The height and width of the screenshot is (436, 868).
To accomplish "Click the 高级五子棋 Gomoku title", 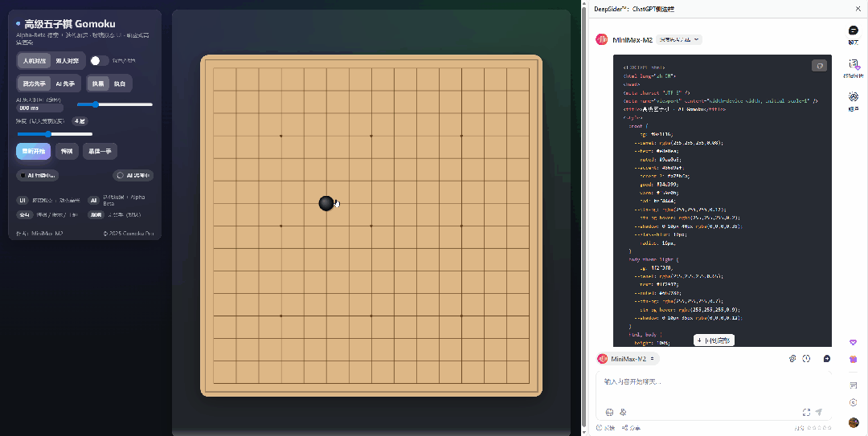I will (70, 24).
